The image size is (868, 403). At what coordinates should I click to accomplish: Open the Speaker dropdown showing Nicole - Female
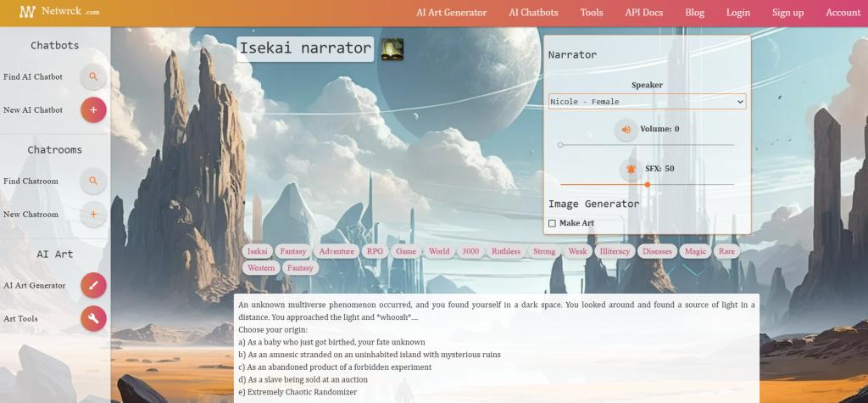[x=647, y=102]
